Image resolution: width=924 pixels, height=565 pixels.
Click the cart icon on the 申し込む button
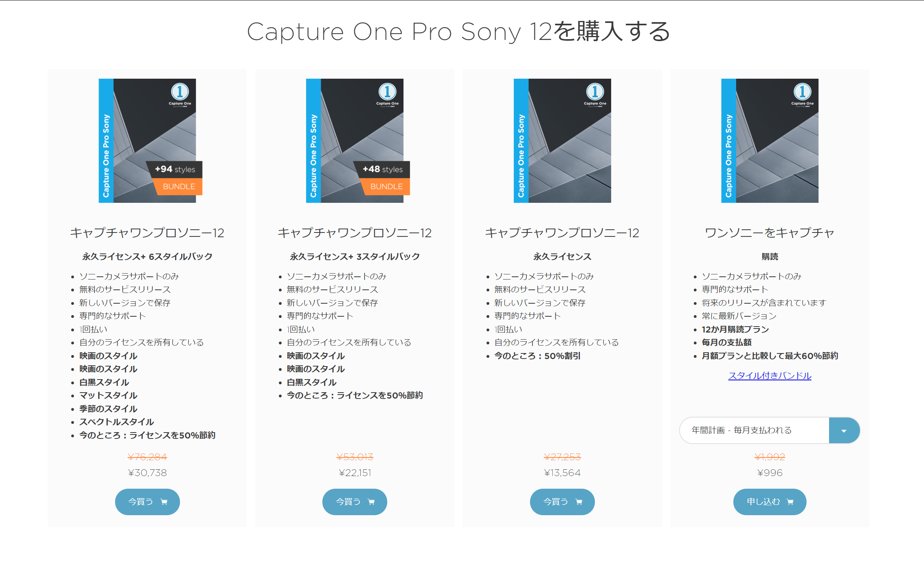[790, 502]
